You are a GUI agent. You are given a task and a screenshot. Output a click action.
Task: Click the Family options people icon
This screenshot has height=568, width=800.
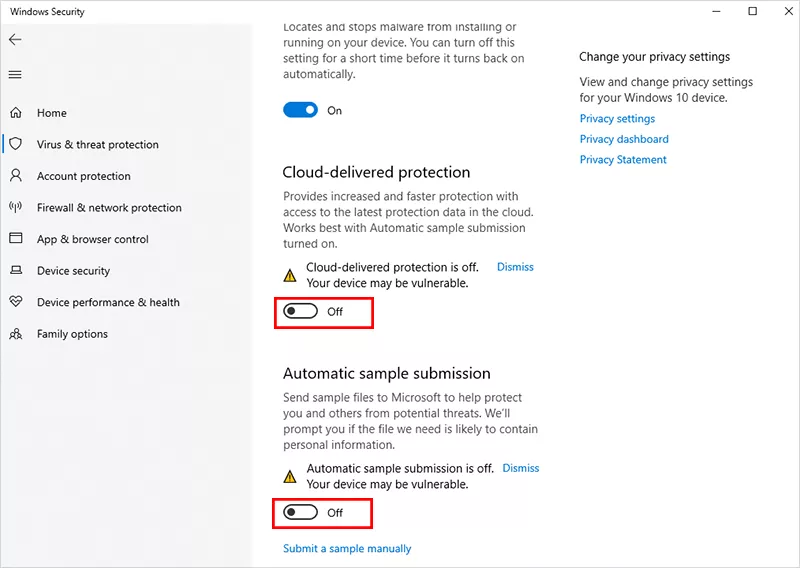coord(16,334)
